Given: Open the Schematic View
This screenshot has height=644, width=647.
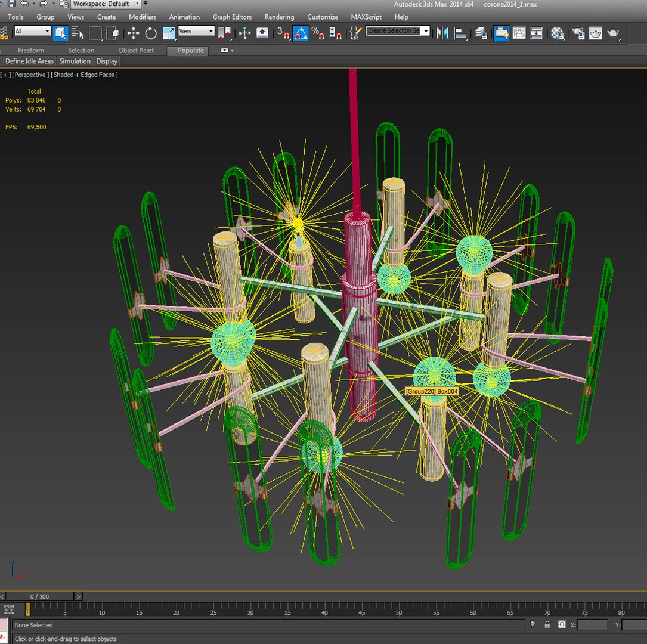Looking at the screenshot, I should point(536,33).
